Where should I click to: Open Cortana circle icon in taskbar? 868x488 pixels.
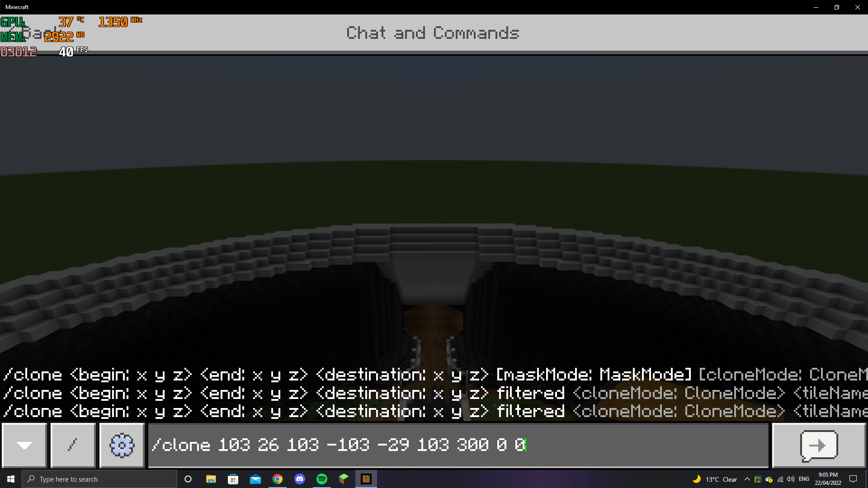click(188, 479)
